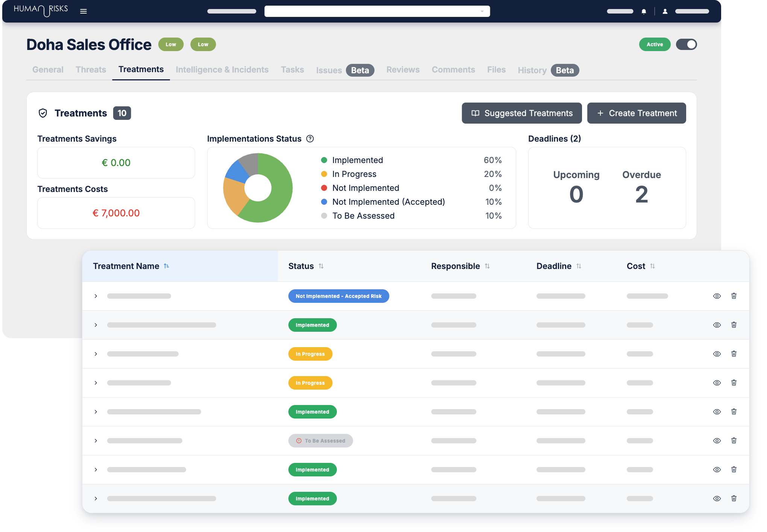Click the Overdue deadlines count 2
The width and height of the screenshot is (767, 532).
click(x=641, y=194)
